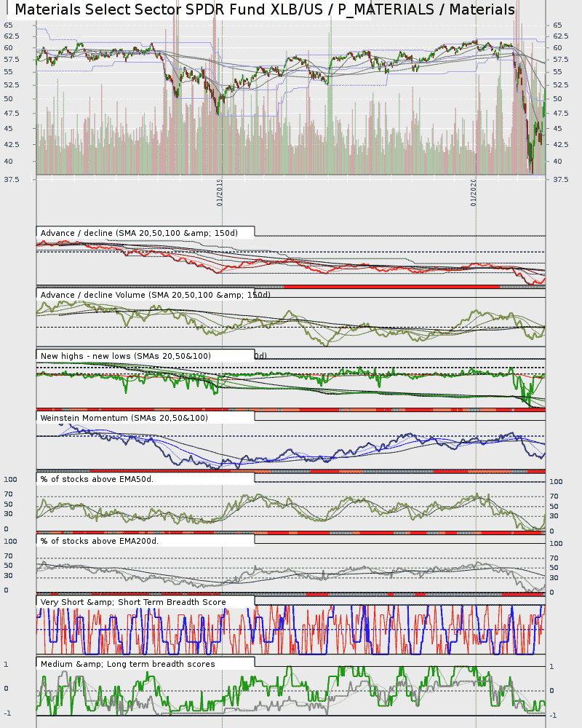Image resolution: width=582 pixels, height=728 pixels.
Task: Click the 'Medium & Long term breadth scores' label
Action: 127,664
